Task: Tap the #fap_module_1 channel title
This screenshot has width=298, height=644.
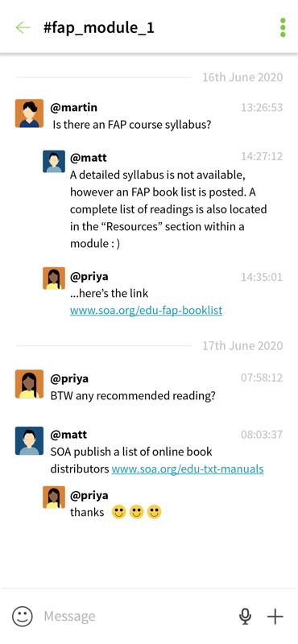Action: (98, 28)
